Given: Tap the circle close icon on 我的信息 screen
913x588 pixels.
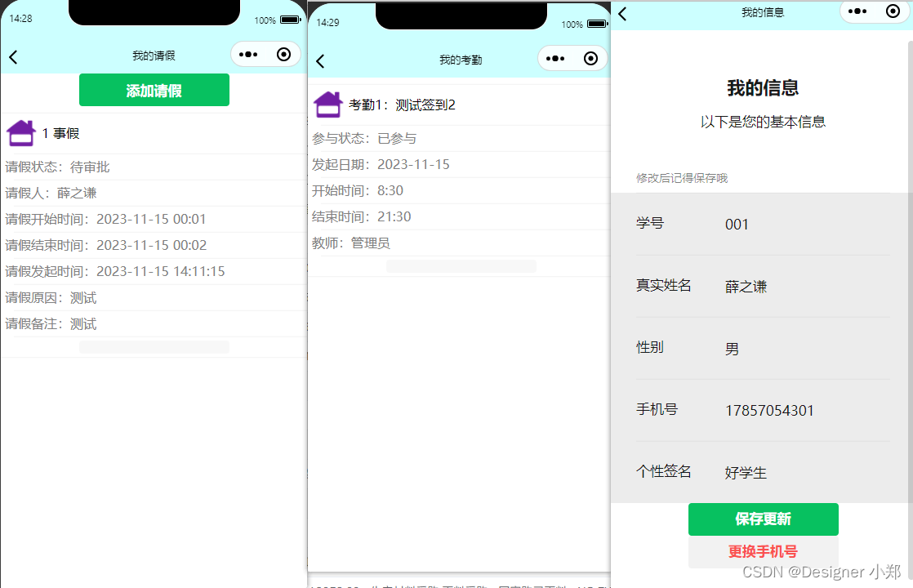Looking at the screenshot, I should [x=893, y=11].
